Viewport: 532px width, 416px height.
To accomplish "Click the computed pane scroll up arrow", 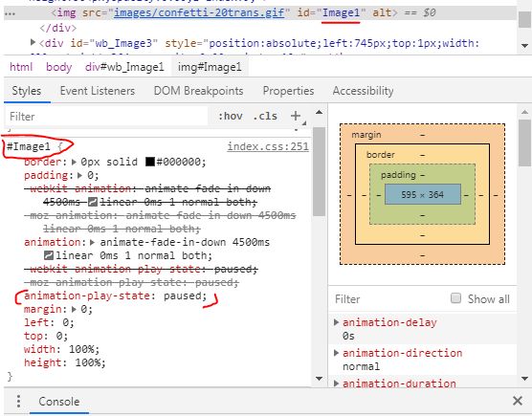I will [524, 112].
